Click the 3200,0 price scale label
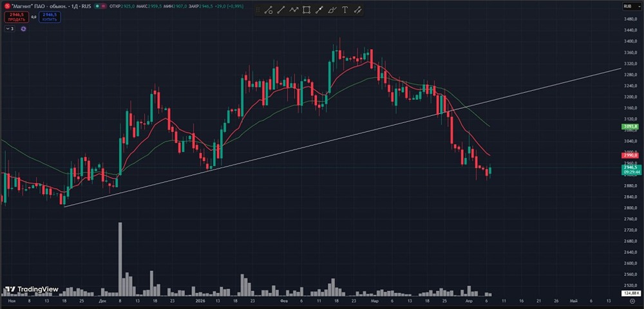Viewport: 644px width, 309px height. coord(629,97)
